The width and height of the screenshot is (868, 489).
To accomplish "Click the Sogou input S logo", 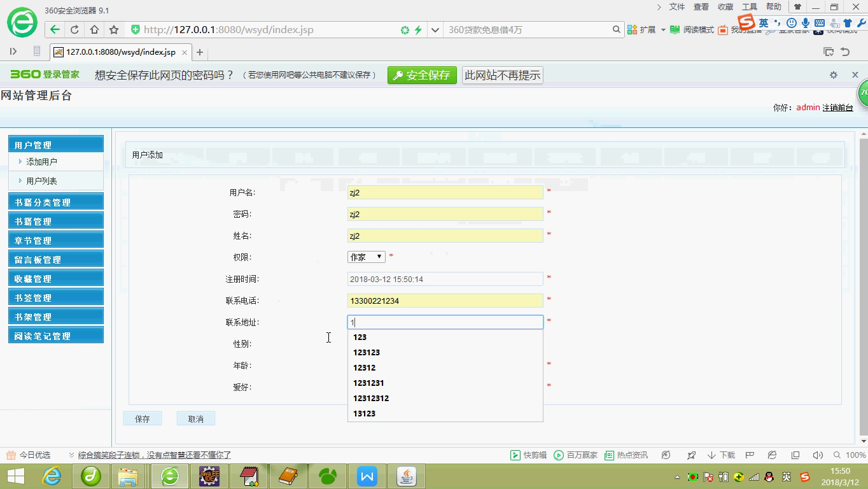I will click(746, 22).
